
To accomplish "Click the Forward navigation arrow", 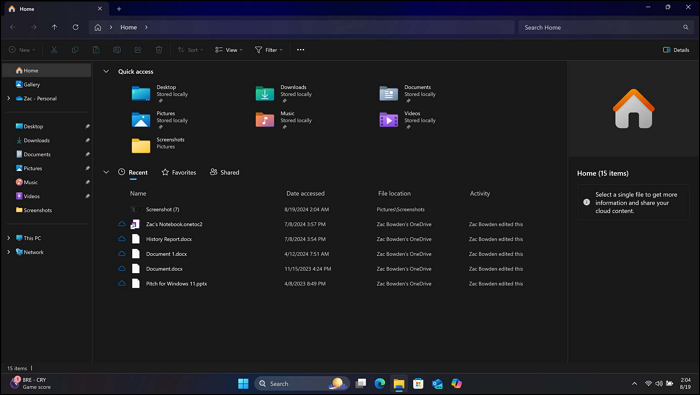I will [33, 27].
